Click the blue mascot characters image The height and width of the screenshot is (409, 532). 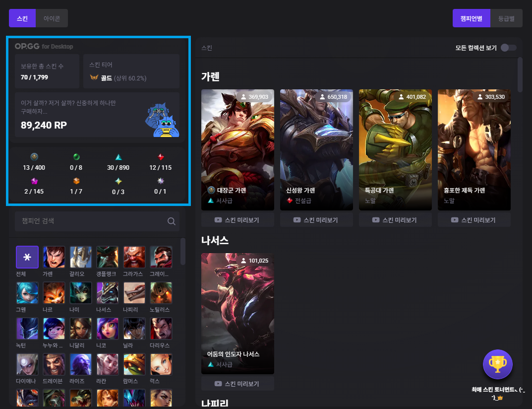tap(162, 120)
